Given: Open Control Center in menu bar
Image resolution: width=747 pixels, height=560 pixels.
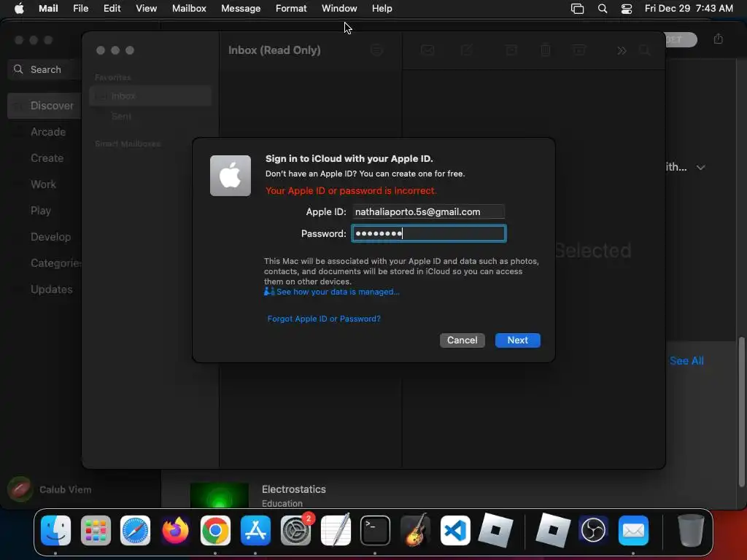Looking at the screenshot, I should [x=627, y=9].
